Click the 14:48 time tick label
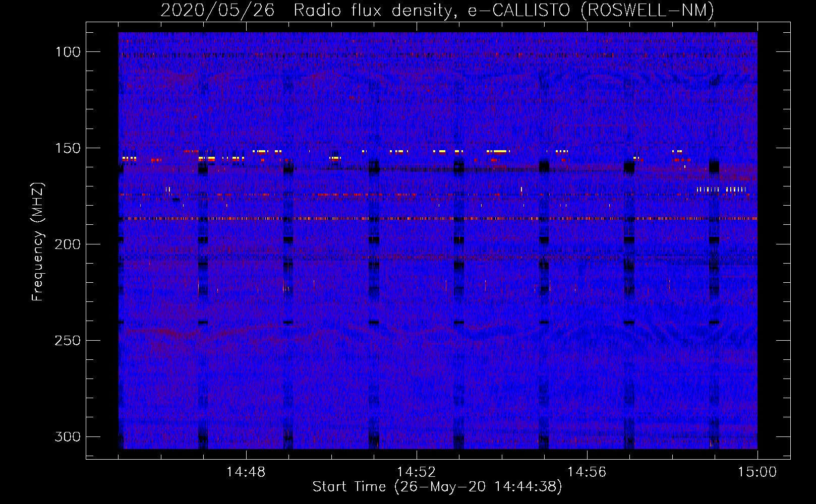Screen dimensions: 816x504 tap(246, 472)
